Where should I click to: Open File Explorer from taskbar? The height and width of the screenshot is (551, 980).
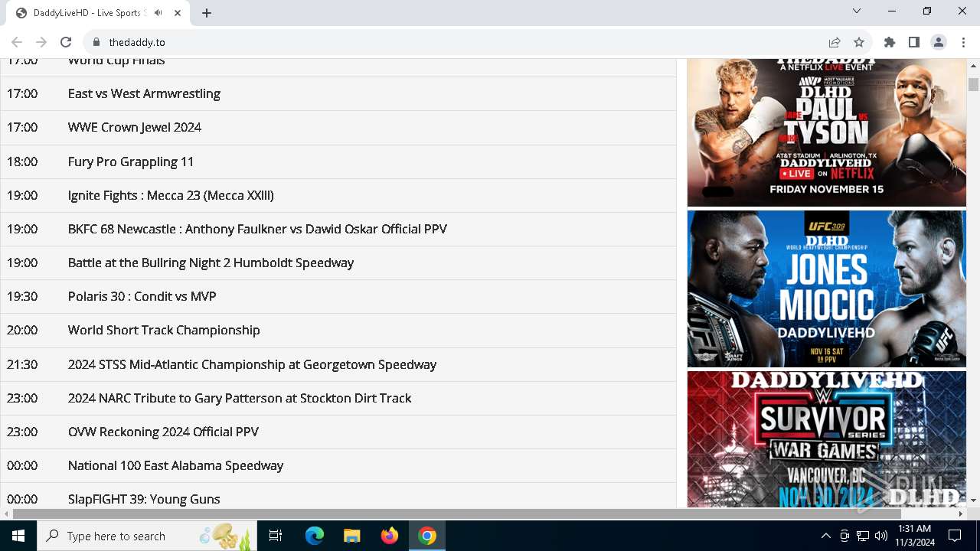click(x=351, y=536)
